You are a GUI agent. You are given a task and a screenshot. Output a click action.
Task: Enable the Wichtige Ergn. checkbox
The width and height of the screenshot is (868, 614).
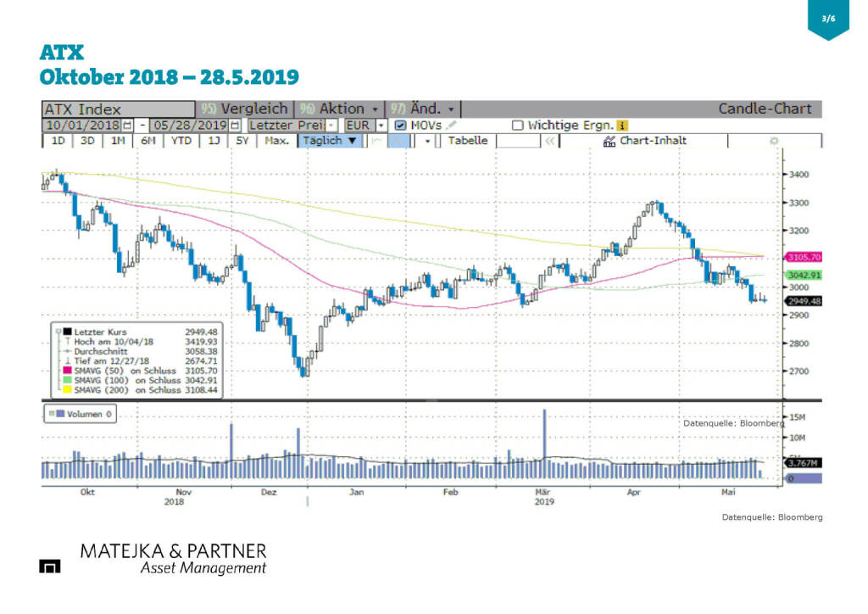[517, 125]
